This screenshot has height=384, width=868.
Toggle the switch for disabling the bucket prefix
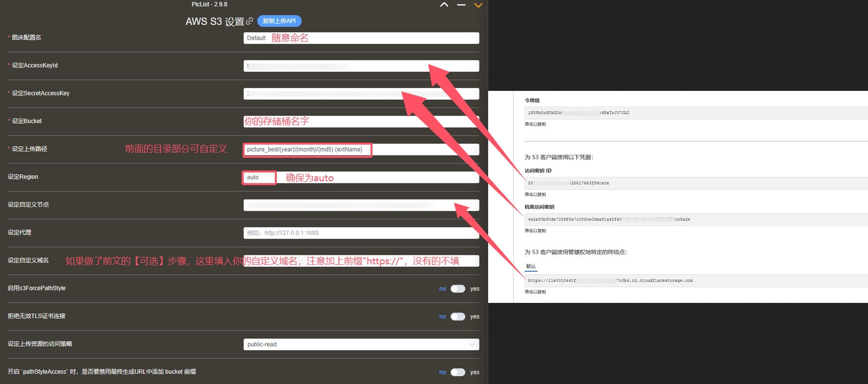(457, 372)
